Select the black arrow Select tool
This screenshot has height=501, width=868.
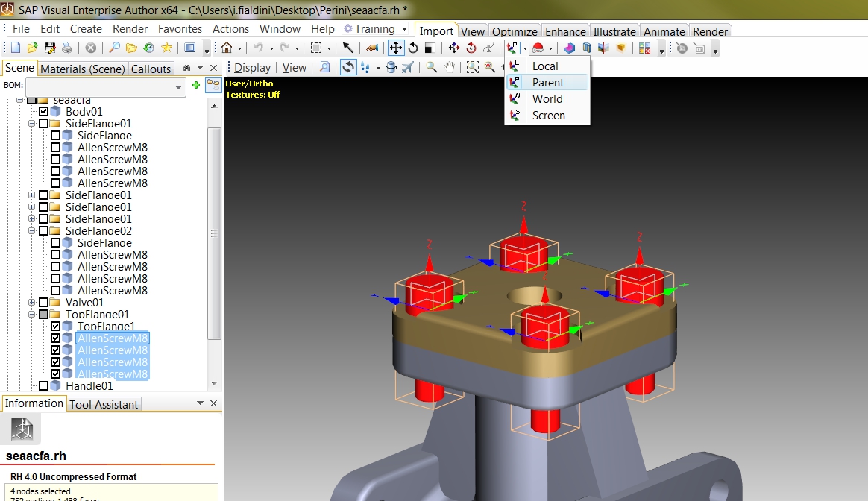point(347,48)
